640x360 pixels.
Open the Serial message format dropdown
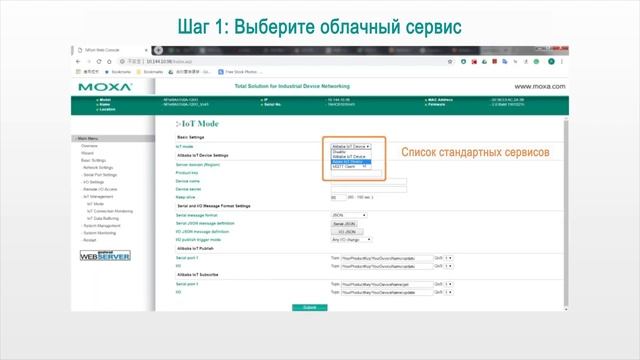coord(349,215)
